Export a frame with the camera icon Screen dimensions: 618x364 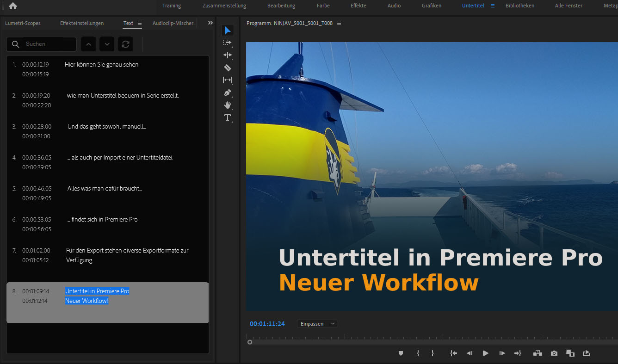[x=554, y=353]
